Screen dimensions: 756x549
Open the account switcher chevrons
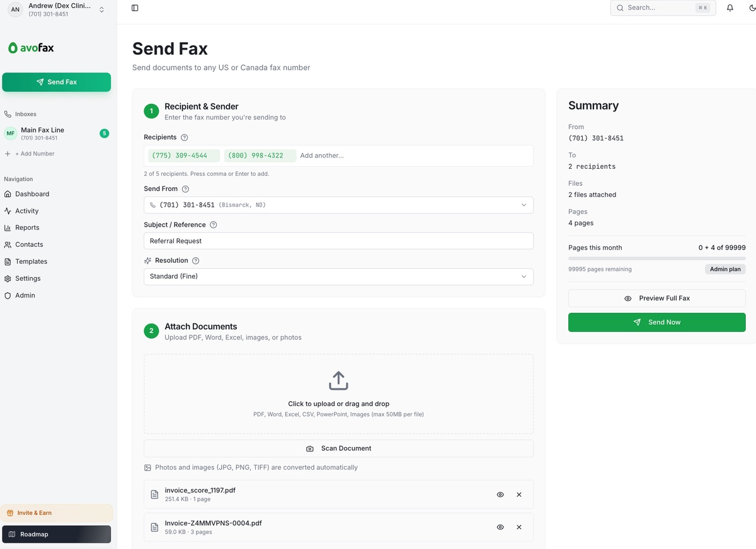coord(101,9)
